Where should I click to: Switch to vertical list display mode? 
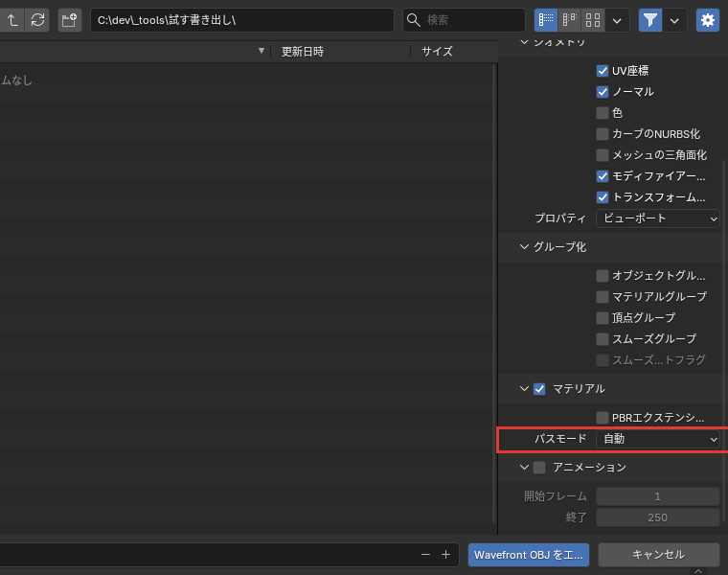coord(546,20)
